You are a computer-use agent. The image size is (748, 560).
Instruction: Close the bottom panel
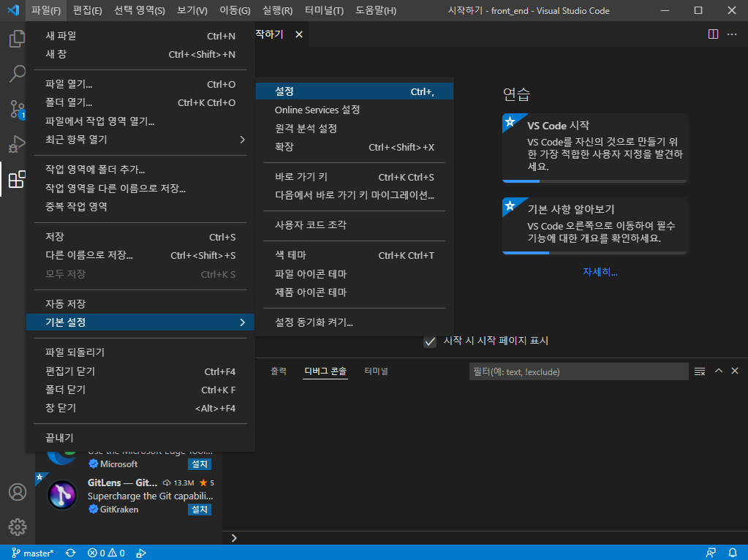tap(735, 371)
